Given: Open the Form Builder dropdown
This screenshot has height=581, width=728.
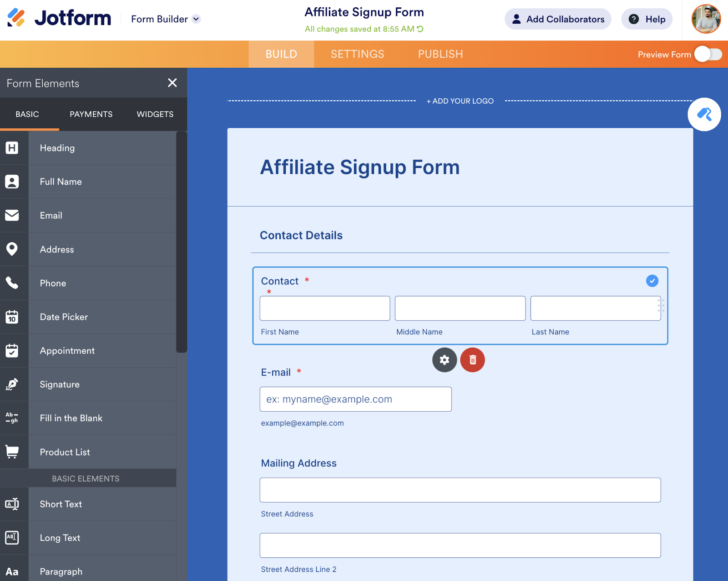Looking at the screenshot, I should click(166, 19).
